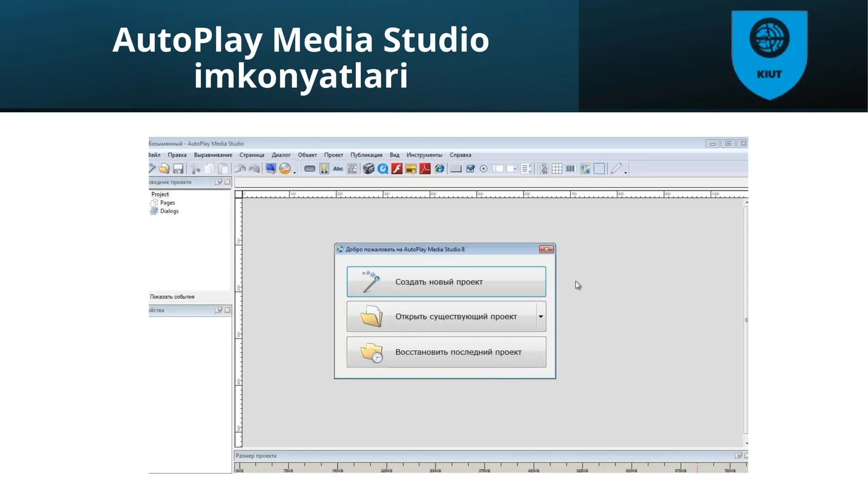Screen dimensions: 868x488
Task: Add a Web browser object icon
Action: click(x=439, y=169)
